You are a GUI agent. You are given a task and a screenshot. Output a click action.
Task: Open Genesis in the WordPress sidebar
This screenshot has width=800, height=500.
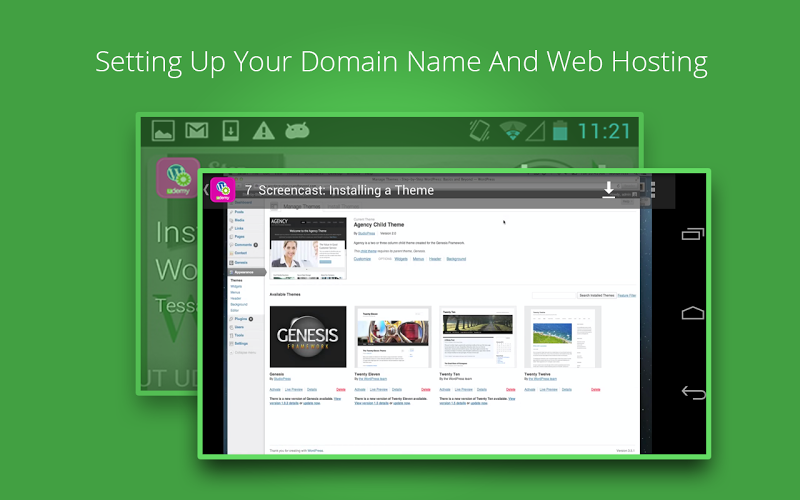coord(241,263)
